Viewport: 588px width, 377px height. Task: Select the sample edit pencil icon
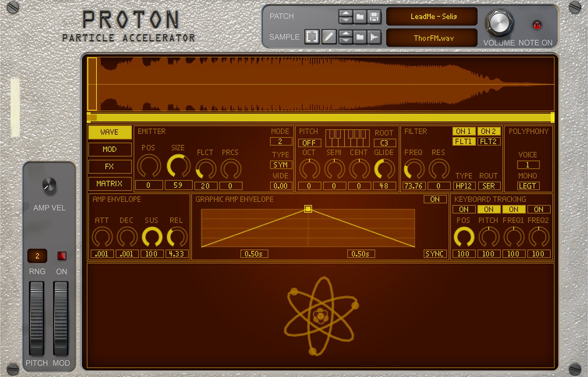coord(329,37)
